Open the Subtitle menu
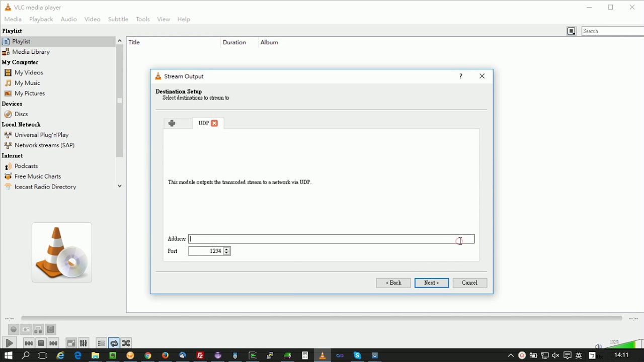Screen dimensions: 644x362 (118, 19)
